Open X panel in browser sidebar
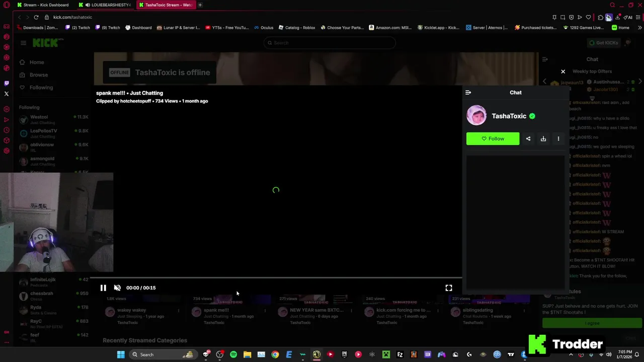Screen dimensions: 644x362 click(7, 94)
